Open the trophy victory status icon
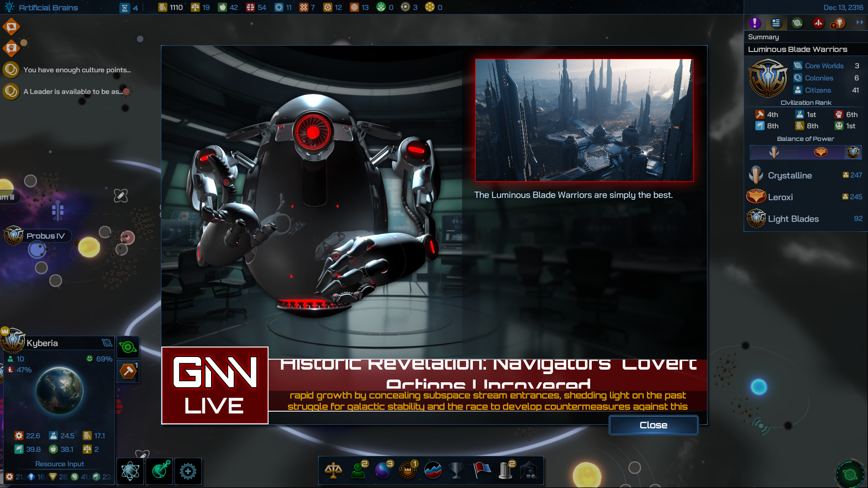The image size is (868, 488). click(x=457, y=470)
